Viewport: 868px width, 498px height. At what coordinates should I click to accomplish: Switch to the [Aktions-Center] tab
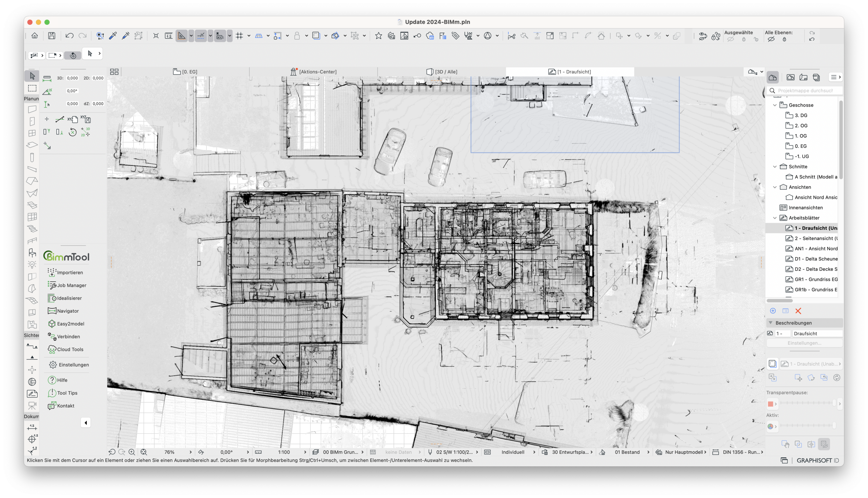click(313, 71)
